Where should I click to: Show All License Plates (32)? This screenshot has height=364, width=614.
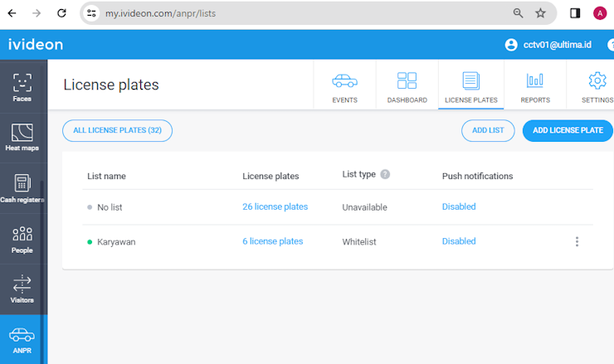(x=118, y=130)
